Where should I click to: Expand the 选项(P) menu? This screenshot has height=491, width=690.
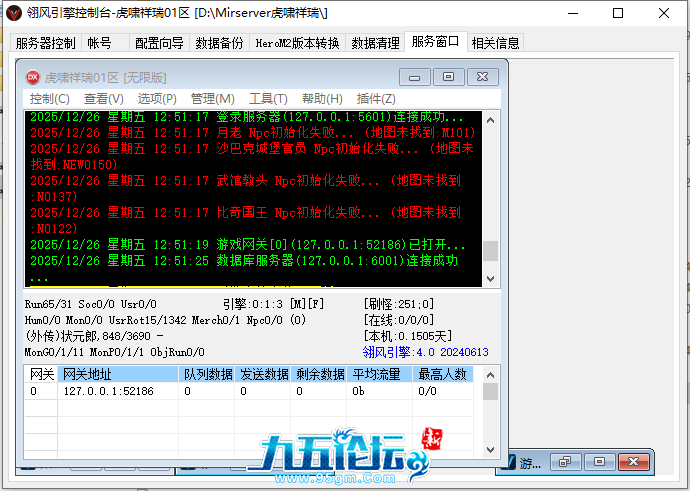[x=157, y=99]
